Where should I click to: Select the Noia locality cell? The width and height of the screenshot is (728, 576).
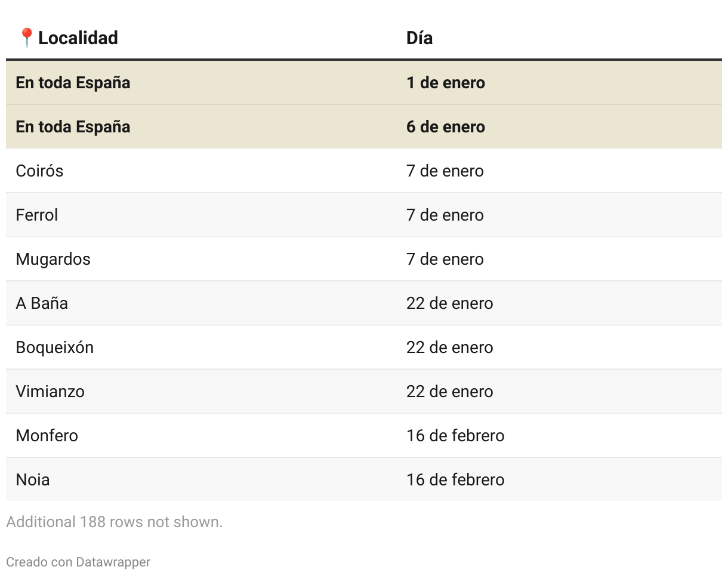coord(33,479)
